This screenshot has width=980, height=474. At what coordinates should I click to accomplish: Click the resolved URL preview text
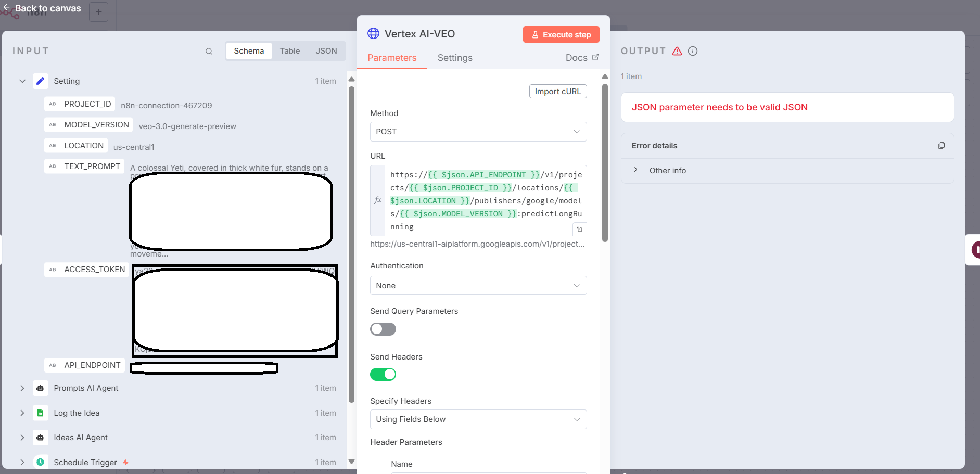click(477, 244)
